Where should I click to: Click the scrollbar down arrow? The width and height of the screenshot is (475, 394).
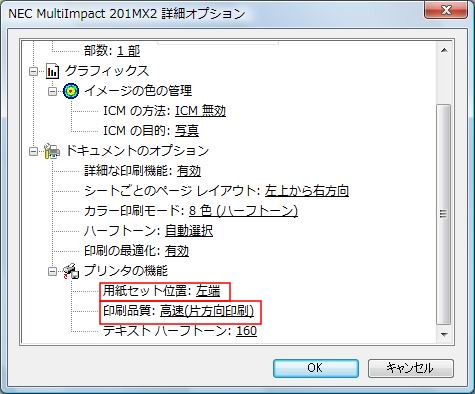click(444, 334)
